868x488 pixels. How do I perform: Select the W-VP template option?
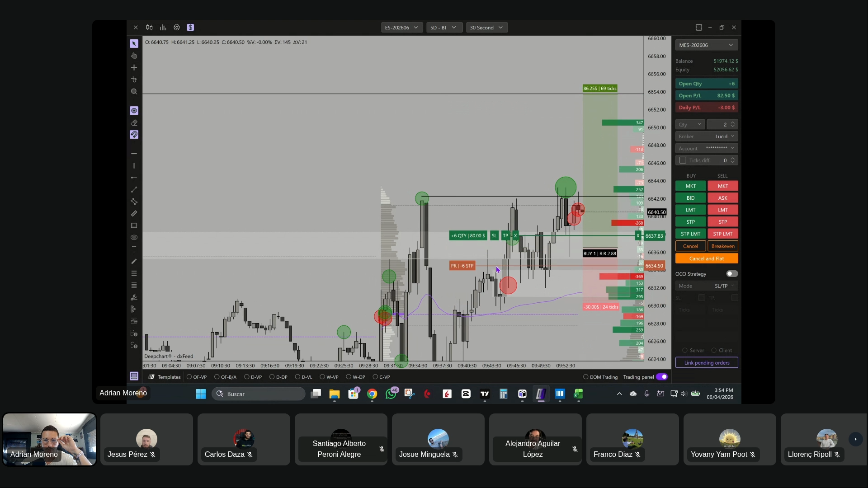pyautogui.click(x=329, y=377)
